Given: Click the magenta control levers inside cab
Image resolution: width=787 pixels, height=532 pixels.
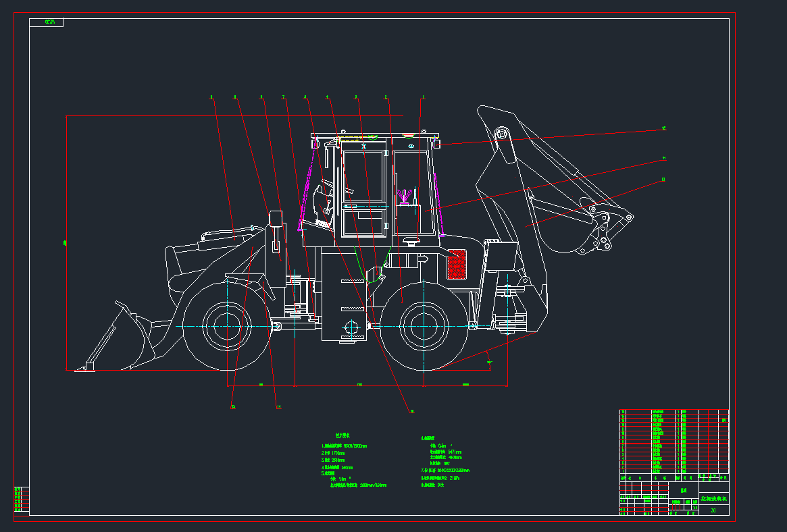Looking at the screenshot, I should click(405, 196).
